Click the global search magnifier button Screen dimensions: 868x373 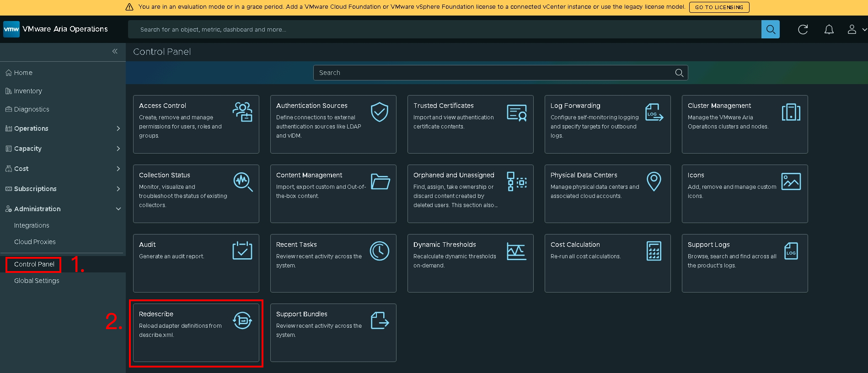771,29
